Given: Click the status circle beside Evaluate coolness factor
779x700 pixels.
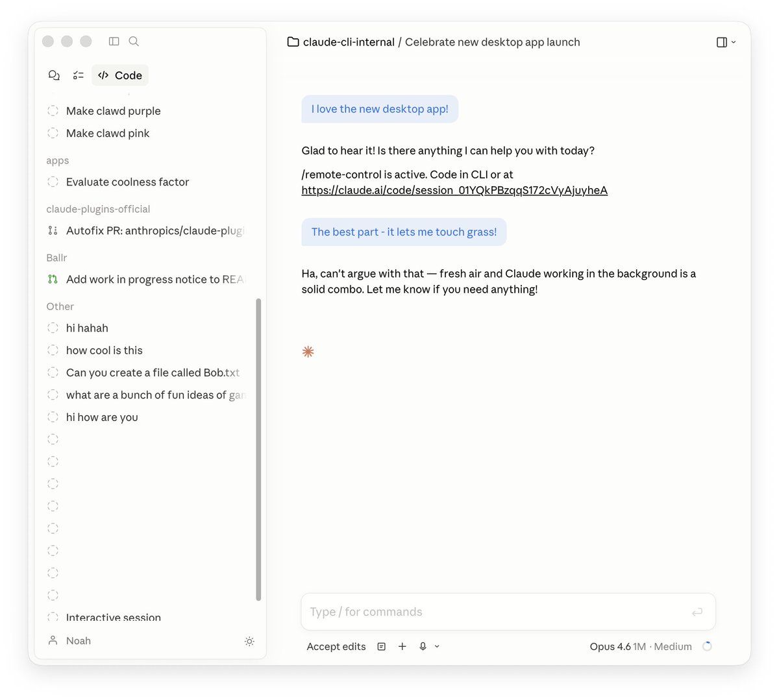Looking at the screenshot, I should coord(53,182).
